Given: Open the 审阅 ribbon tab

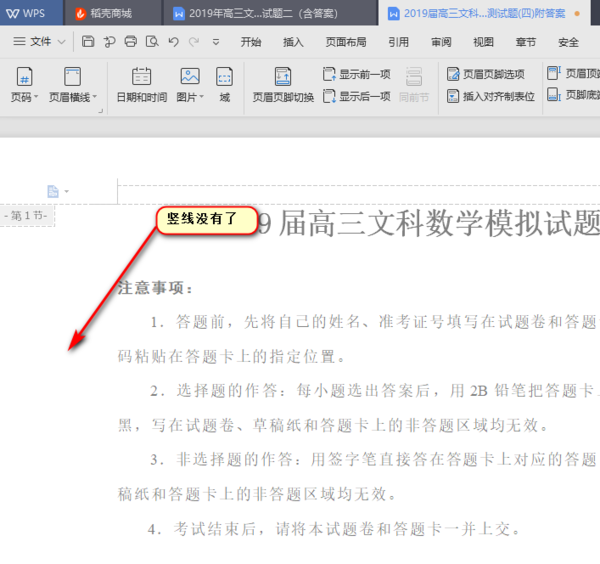Looking at the screenshot, I should pyautogui.click(x=441, y=42).
